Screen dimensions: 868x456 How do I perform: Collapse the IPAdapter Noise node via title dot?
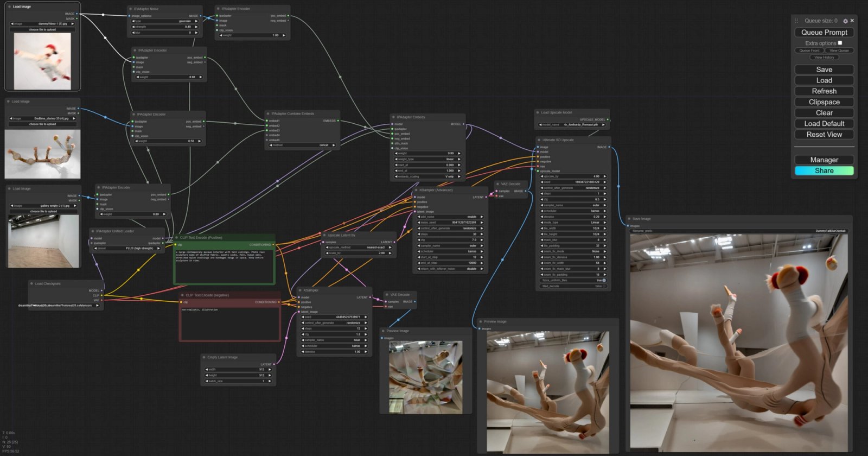pyautogui.click(x=131, y=9)
